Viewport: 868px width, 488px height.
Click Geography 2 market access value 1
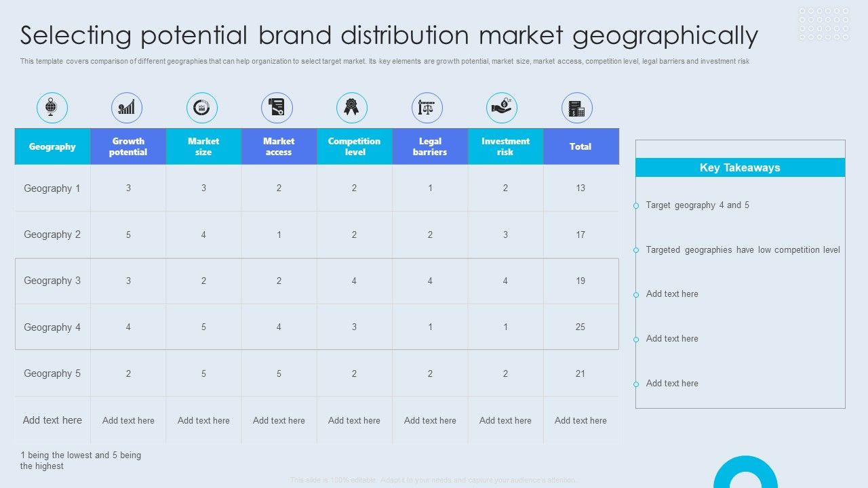pyautogui.click(x=279, y=235)
